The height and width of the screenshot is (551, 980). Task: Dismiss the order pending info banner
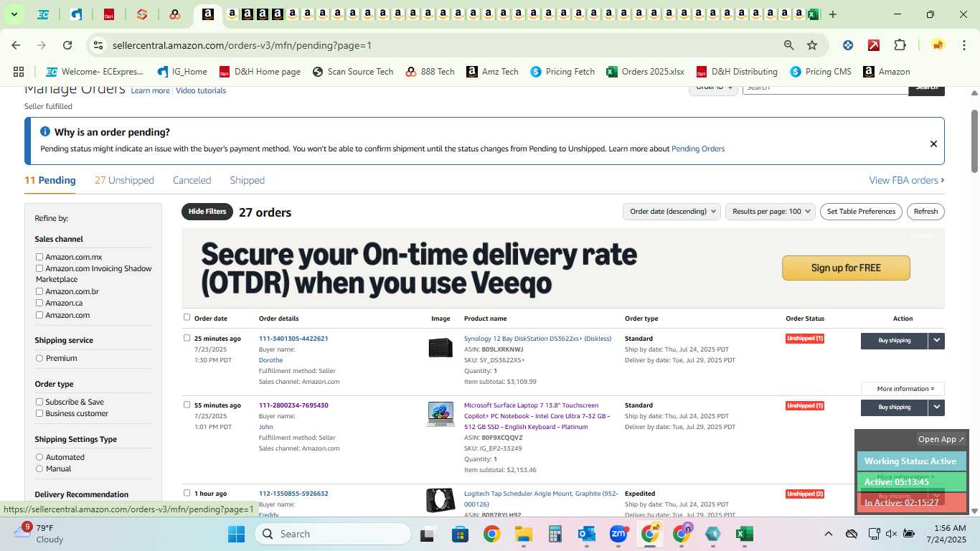pos(933,143)
